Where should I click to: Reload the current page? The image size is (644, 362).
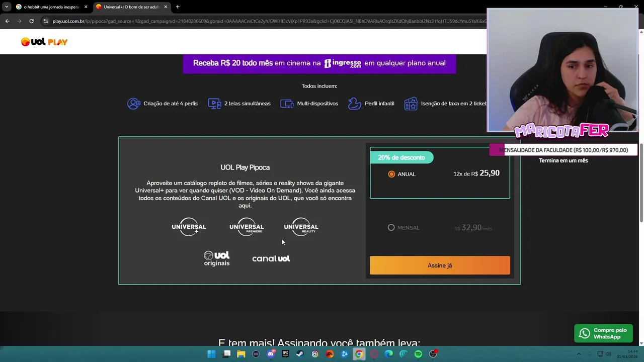point(31,21)
